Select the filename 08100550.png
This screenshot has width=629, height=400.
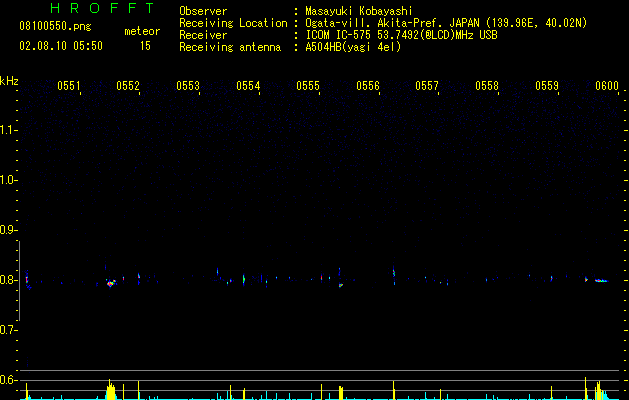55,27
